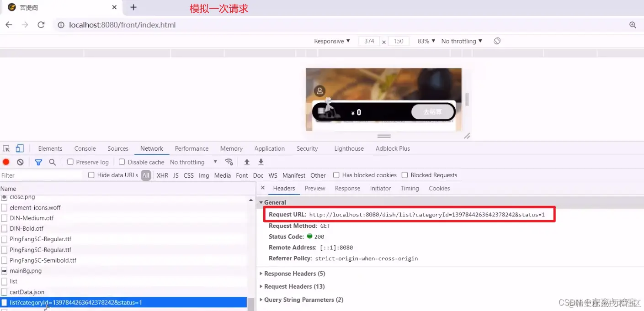644x311 pixels.
Task: Select the cartData.json request
Action: click(27, 292)
